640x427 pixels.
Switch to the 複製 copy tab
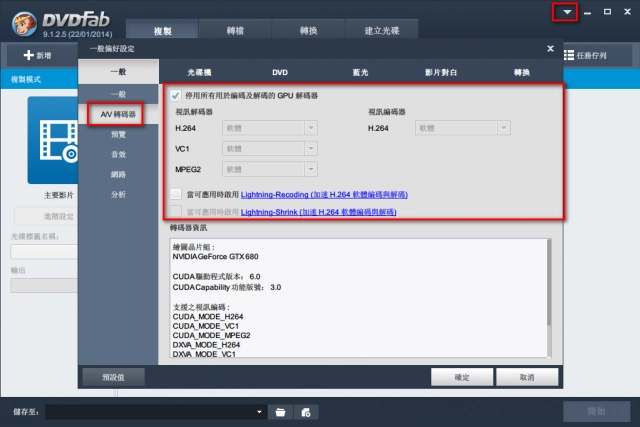click(162, 31)
